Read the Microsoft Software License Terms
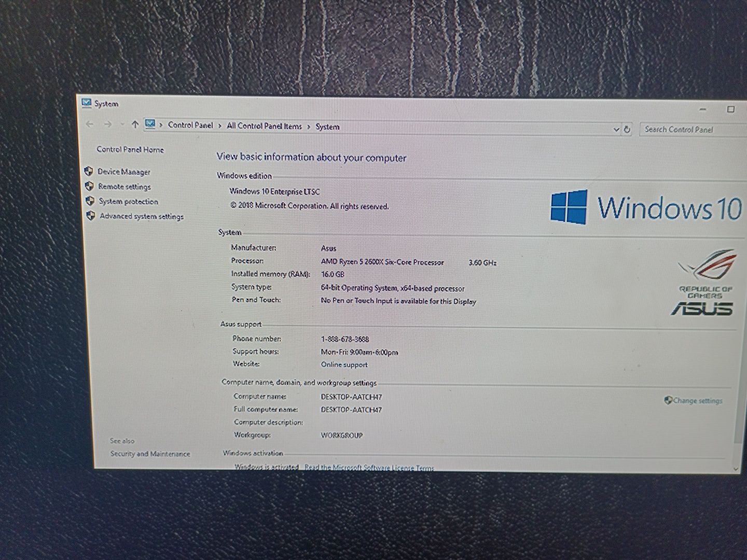The height and width of the screenshot is (560, 747). point(369,468)
